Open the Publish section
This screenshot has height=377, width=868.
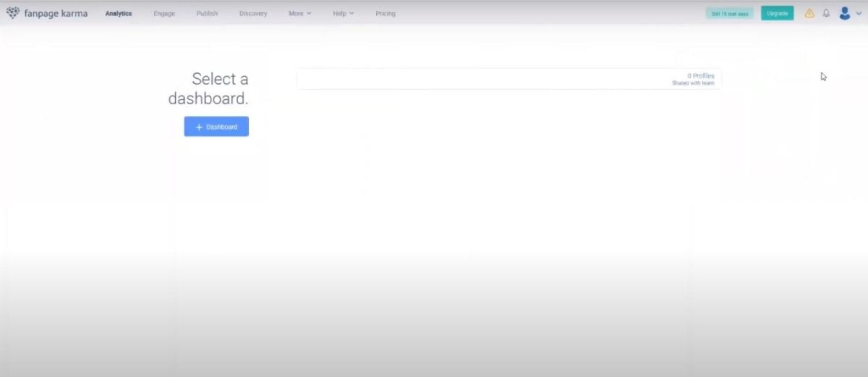tap(207, 14)
